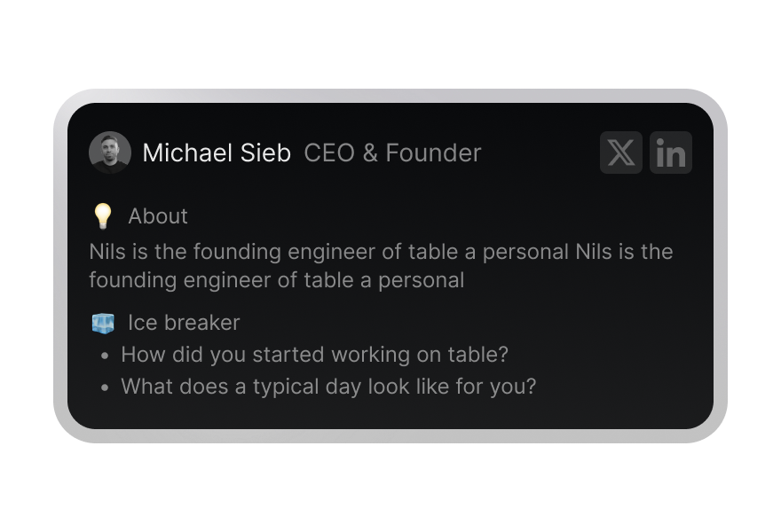Open the X (Twitter) profile icon
Screen dimensions: 781x532
(621, 153)
